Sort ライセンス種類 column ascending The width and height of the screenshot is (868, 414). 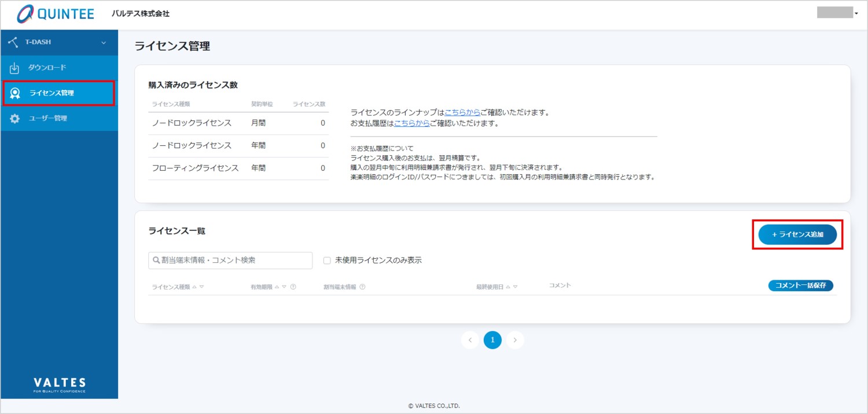click(x=194, y=287)
